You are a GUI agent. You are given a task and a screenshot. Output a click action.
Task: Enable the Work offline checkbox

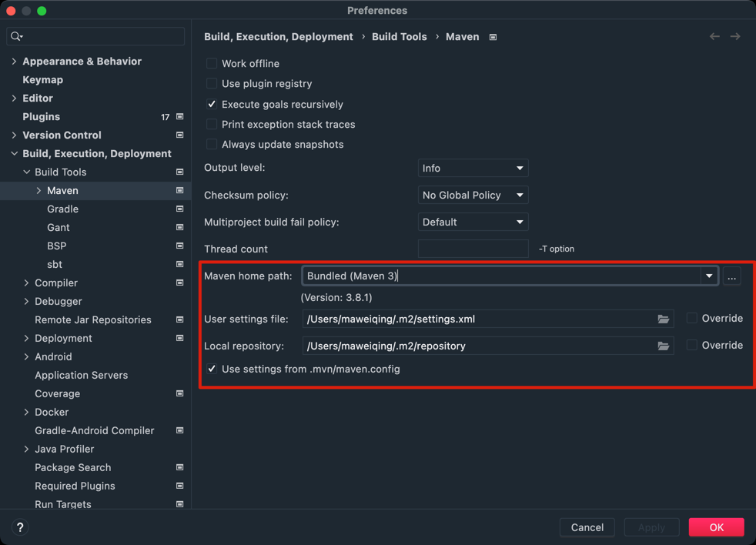point(212,63)
